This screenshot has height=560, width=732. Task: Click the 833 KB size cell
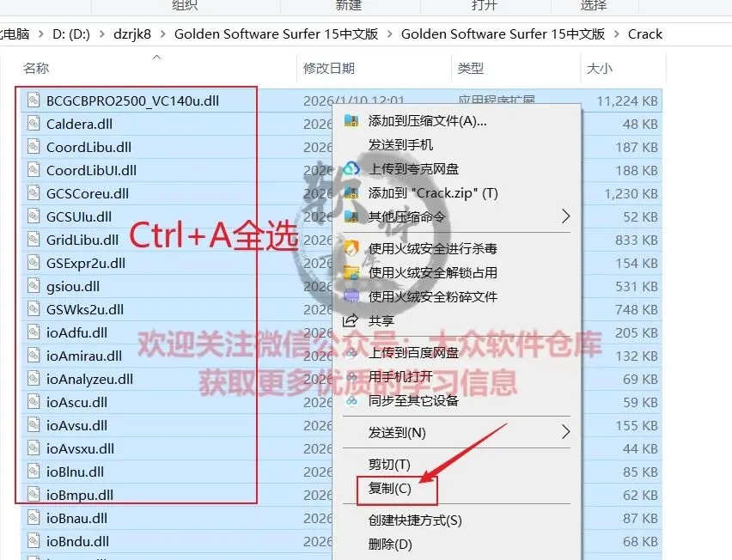(637, 240)
